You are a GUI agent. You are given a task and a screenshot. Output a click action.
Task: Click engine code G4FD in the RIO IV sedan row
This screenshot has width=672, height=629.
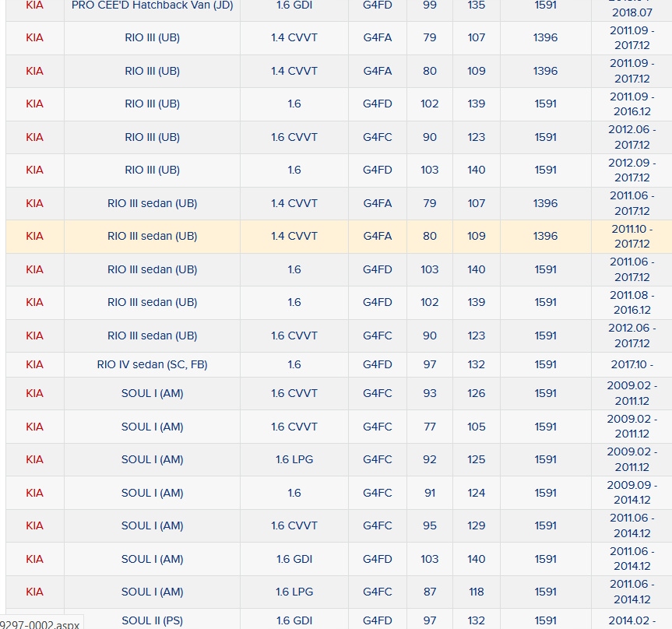377,364
